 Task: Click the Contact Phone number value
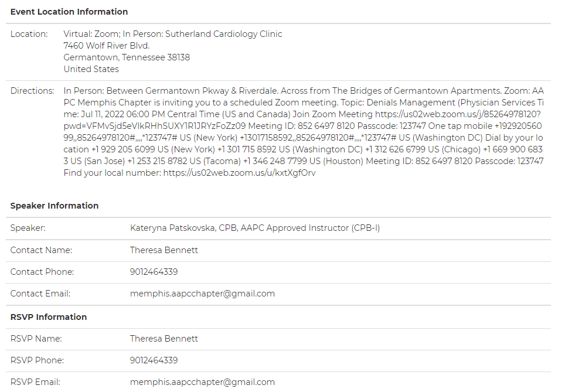154,272
